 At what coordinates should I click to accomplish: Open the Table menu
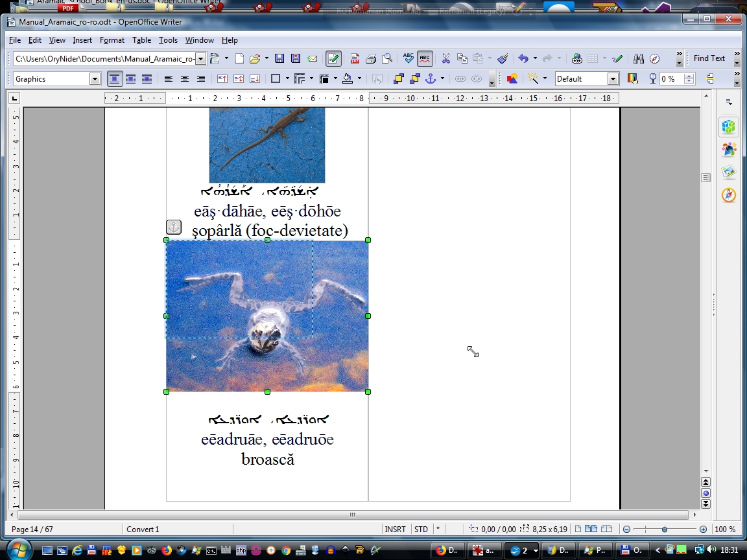tap(141, 40)
